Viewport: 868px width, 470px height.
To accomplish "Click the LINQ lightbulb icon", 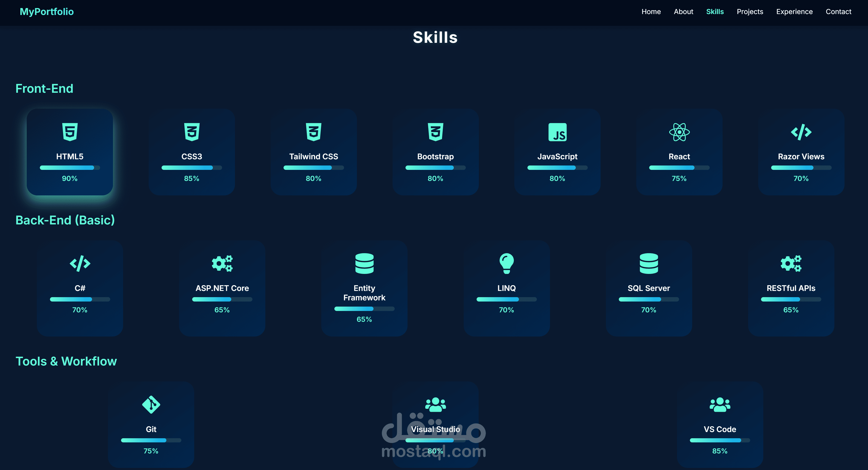I will coord(506,264).
